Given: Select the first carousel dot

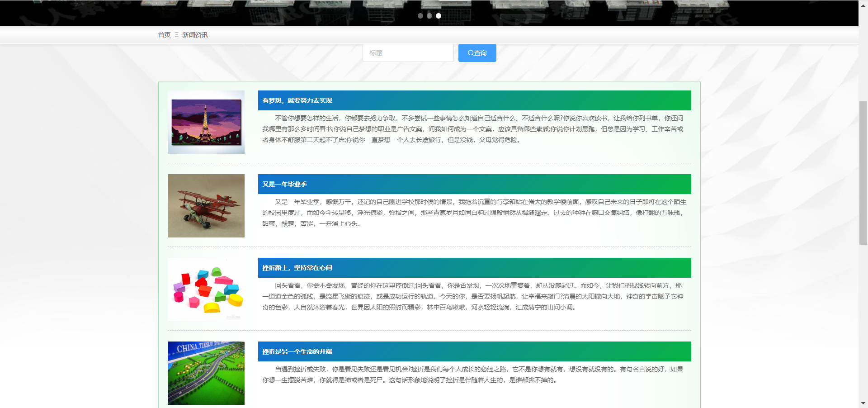Looking at the screenshot, I should point(420,16).
